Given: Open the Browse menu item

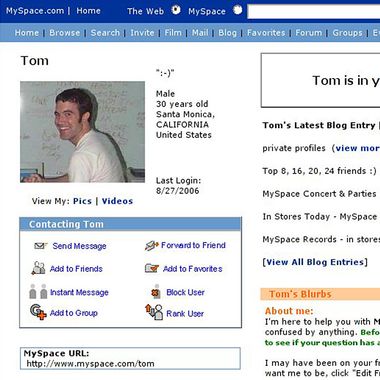Looking at the screenshot, I should pos(65,33).
